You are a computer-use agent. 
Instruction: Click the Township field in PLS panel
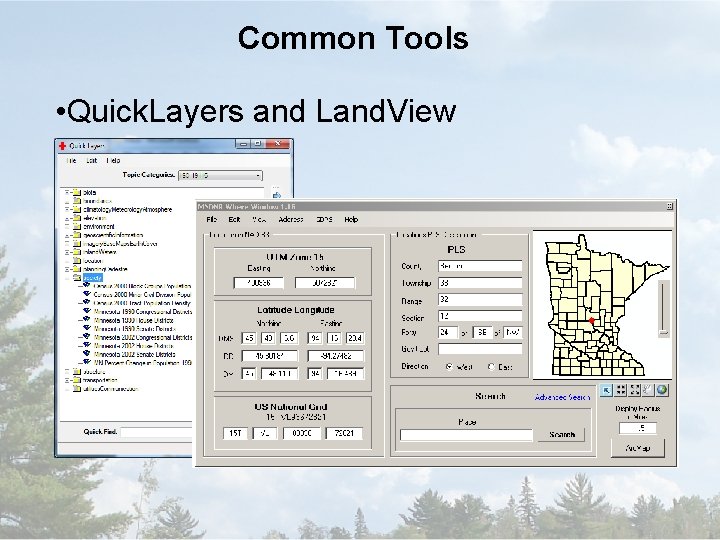point(480,283)
